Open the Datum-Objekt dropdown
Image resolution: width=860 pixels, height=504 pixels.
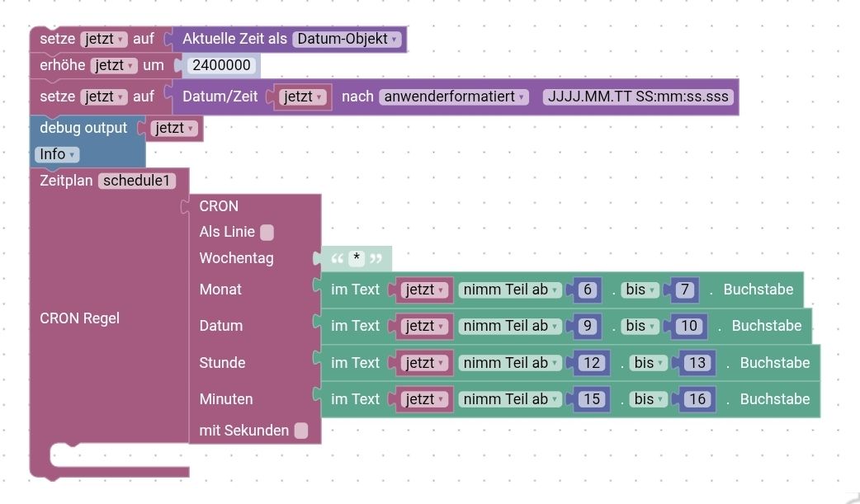tap(347, 39)
